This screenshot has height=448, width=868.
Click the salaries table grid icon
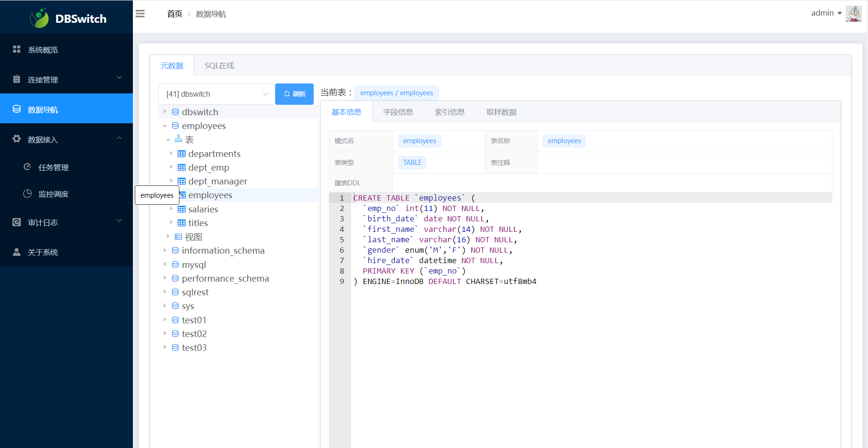click(181, 210)
